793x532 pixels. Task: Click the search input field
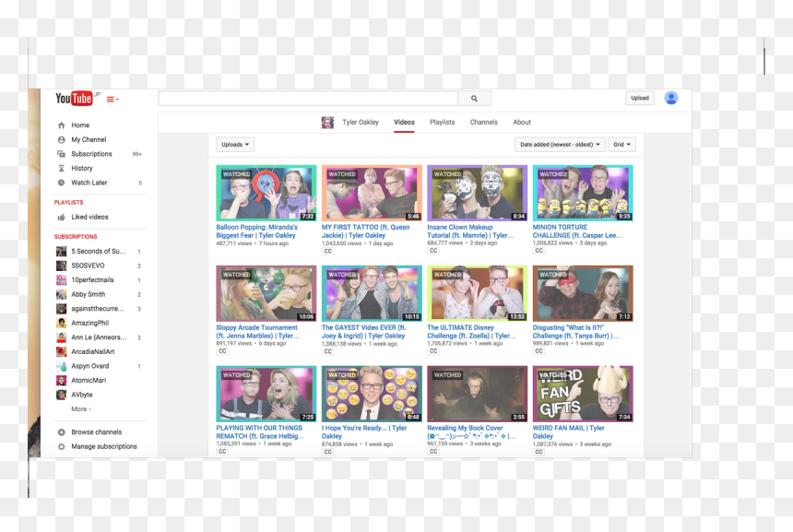(308, 99)
